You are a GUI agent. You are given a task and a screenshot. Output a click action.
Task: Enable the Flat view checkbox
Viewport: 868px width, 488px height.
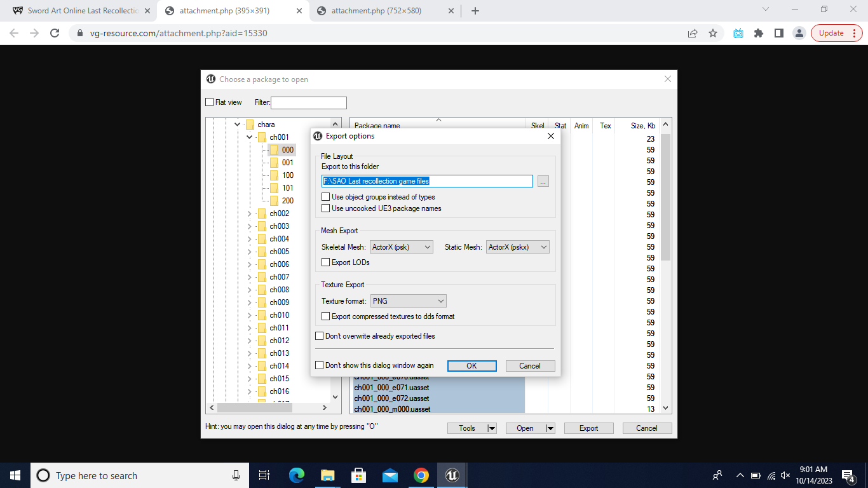[x=210, y=102]
